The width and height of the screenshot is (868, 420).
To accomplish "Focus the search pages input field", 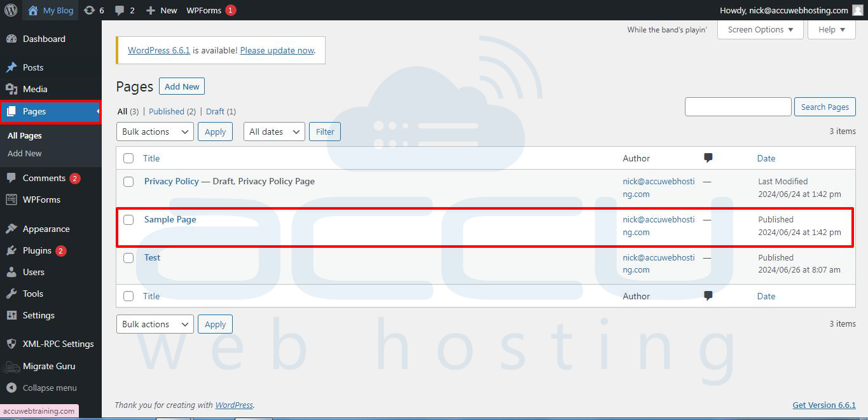I will [x=738, y=107].
